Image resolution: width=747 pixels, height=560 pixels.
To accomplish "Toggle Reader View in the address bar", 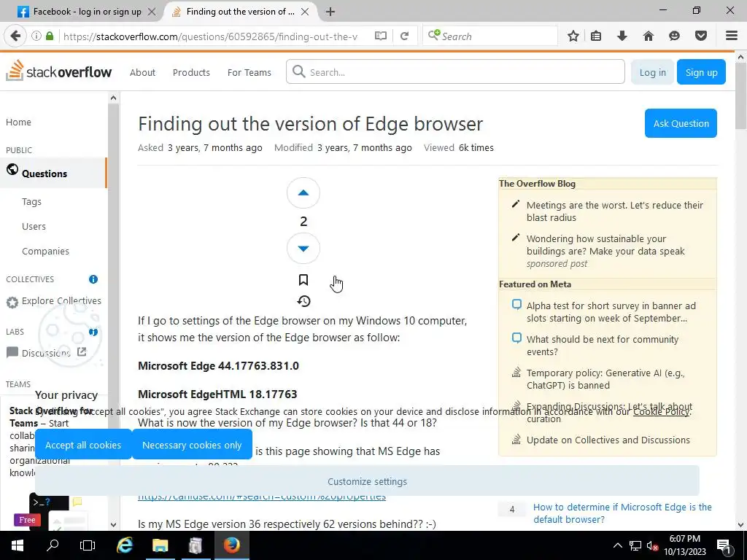I will 380,36.
